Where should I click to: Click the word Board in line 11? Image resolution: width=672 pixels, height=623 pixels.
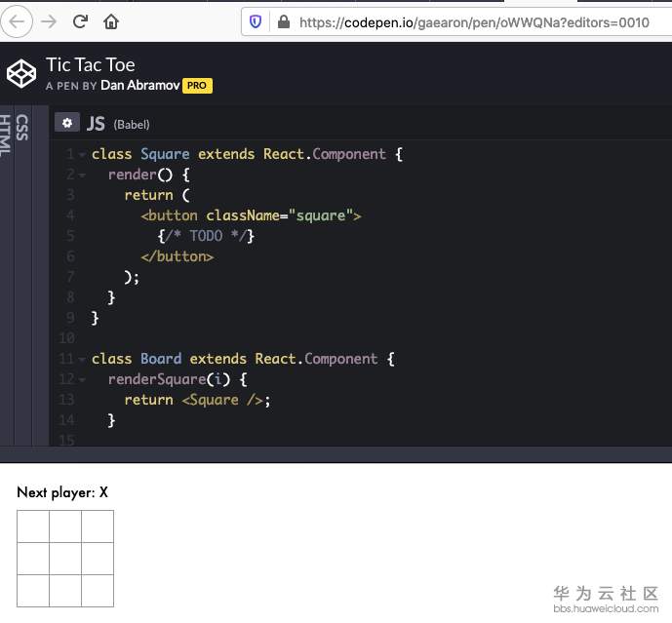coord(161,359)
